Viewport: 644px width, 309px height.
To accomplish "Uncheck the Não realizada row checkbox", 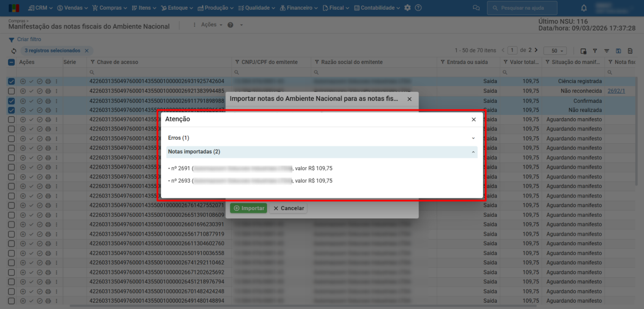I will (x=11, y=110).
